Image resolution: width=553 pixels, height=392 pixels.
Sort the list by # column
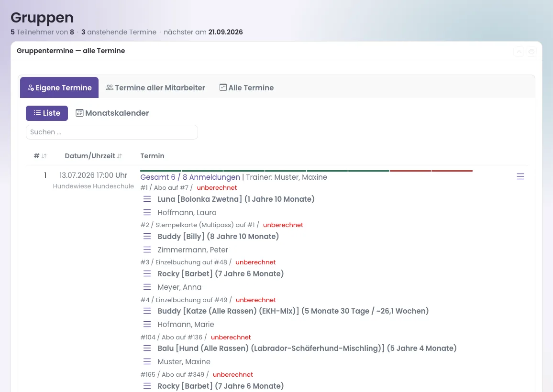pos(40,156)
